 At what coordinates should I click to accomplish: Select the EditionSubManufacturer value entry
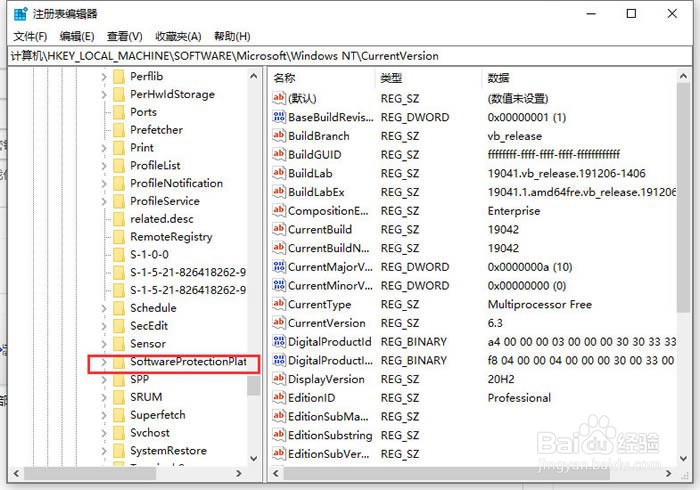click(328, 416)
